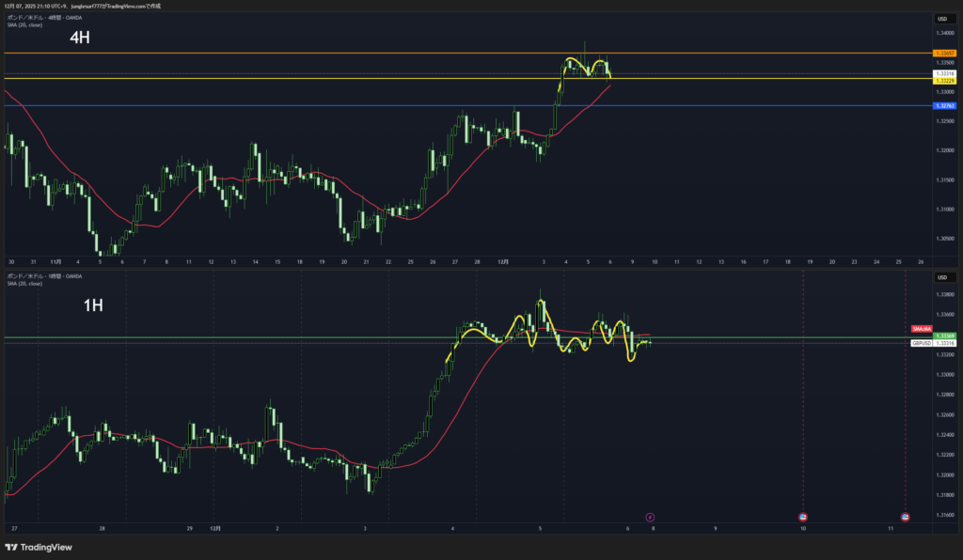
Task: Click the green 1.33369 price tag
Action: pos(943,336)
